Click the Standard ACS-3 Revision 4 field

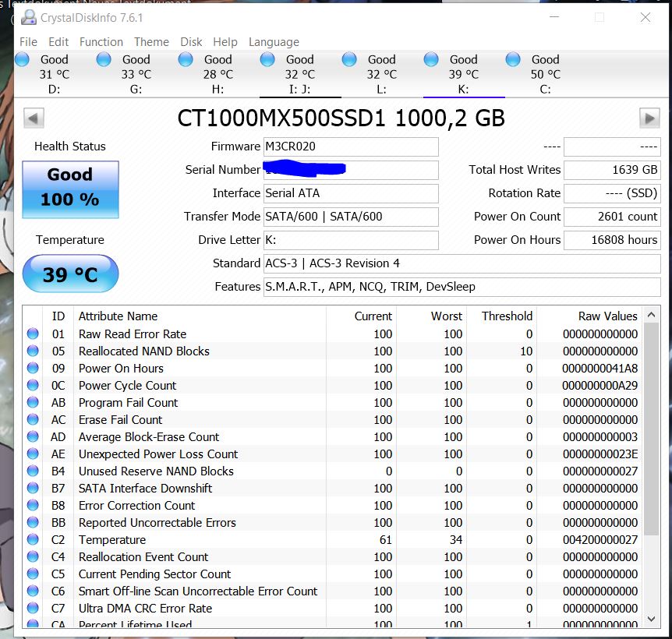(x=462, y=263)
